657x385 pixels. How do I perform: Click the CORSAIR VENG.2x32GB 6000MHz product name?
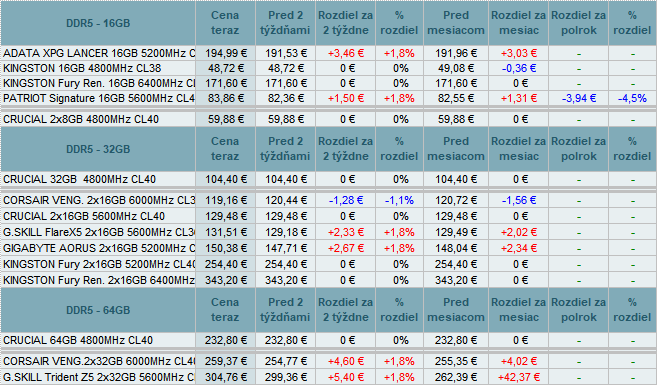pyautogui.click(x=99, y=361)
